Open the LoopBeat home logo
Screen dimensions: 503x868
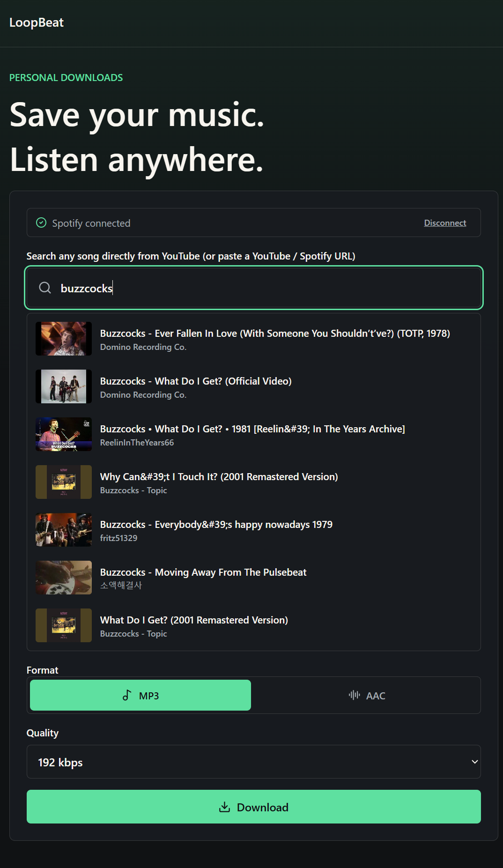(x=37, y=22)
